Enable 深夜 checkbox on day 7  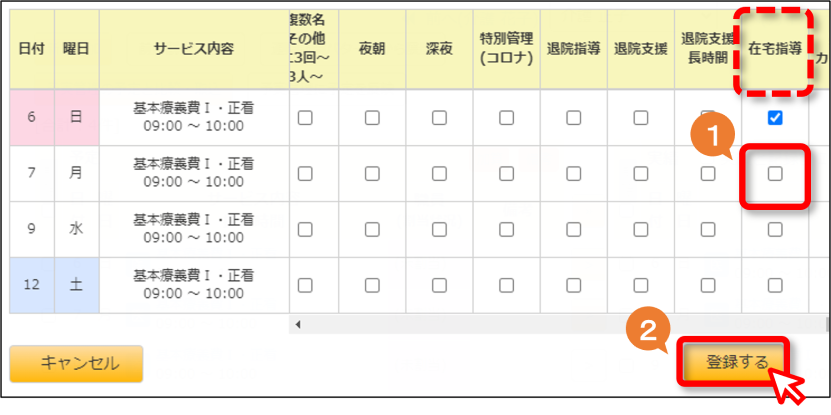439,173
